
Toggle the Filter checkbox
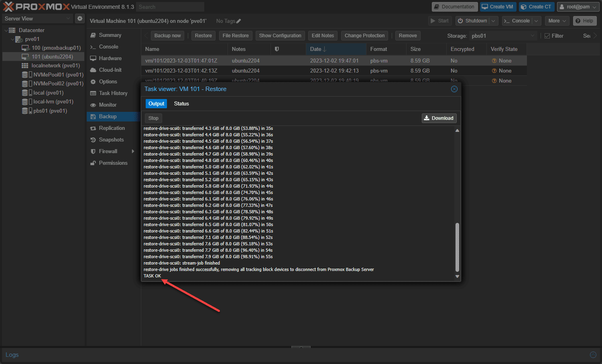coord(547,36)
